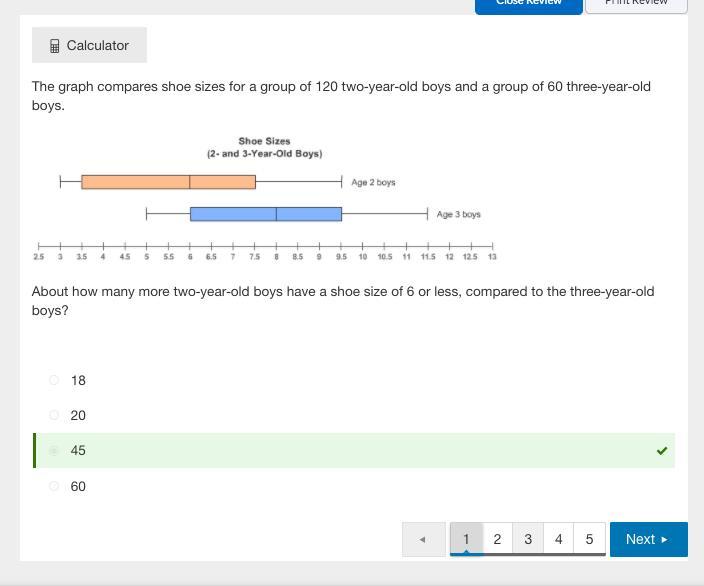Navigate to question page 4

(558, 539)
